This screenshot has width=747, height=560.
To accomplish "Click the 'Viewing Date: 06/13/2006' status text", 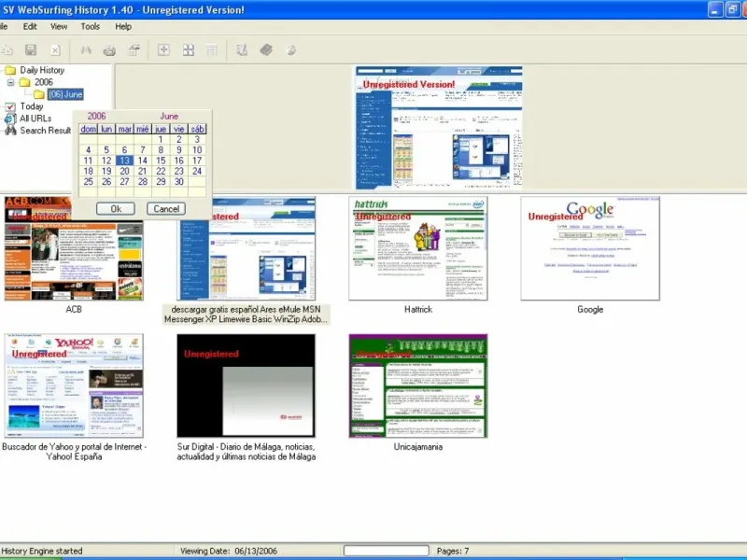I will click(229, 551).
